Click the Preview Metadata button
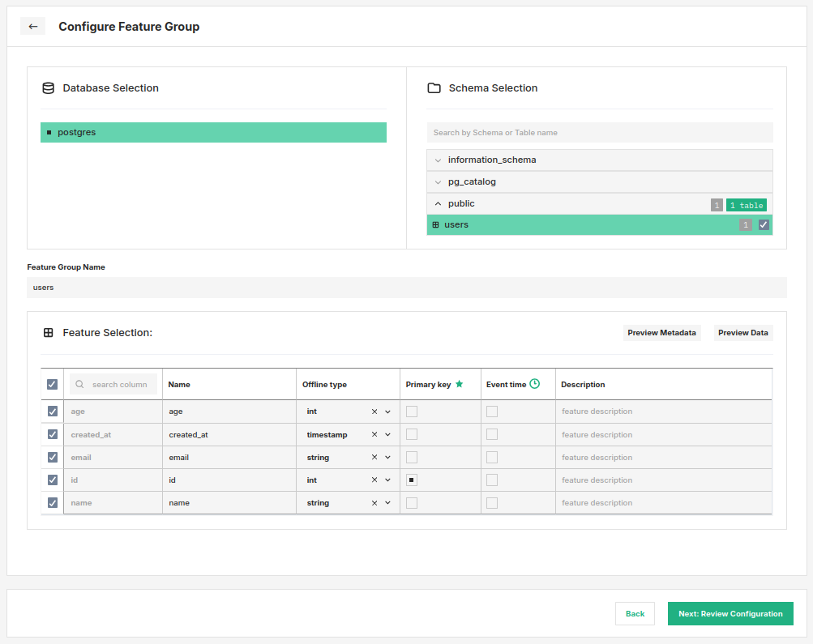Image resolution: width=813 pixels, height=644 pixels. (x=662, y=332)
